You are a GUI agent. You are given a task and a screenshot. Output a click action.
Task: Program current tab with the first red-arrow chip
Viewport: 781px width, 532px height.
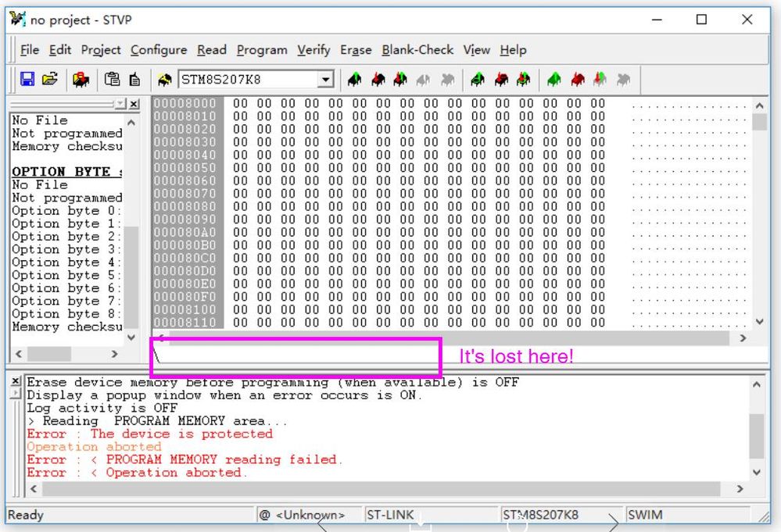[x=378, y=79]
